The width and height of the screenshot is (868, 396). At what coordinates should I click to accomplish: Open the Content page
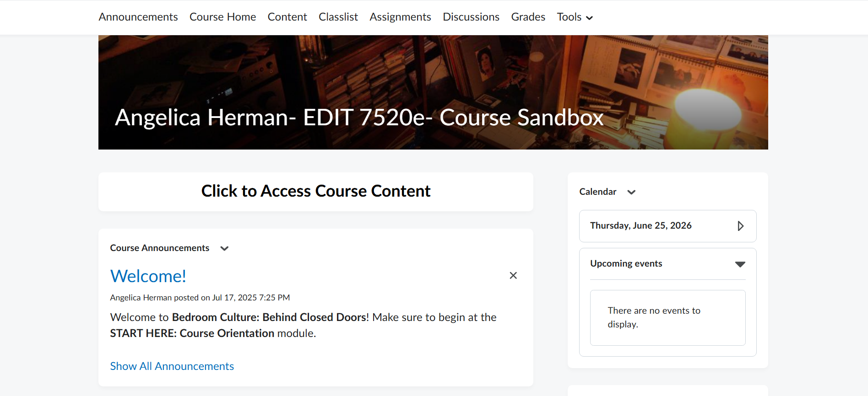point(287,17)
